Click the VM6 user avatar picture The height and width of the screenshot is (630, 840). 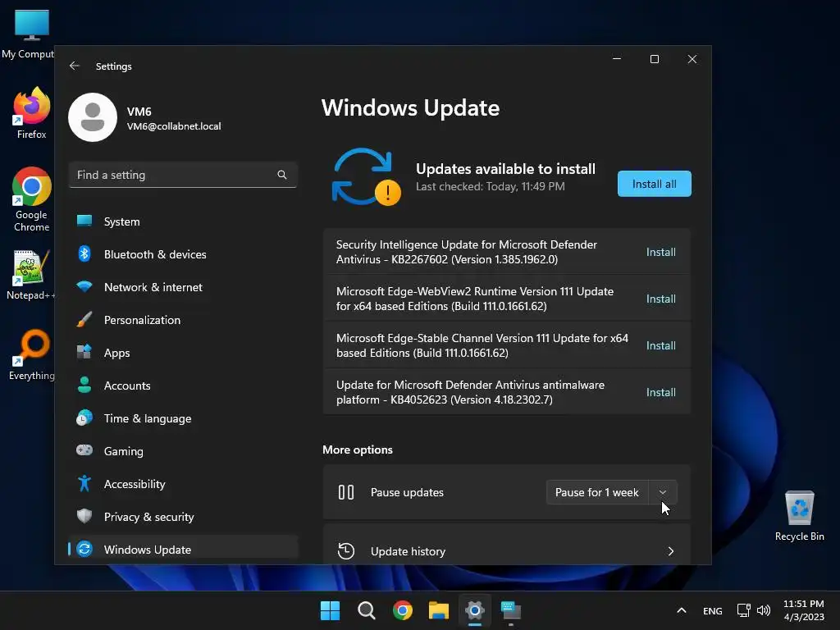(93, 117)
